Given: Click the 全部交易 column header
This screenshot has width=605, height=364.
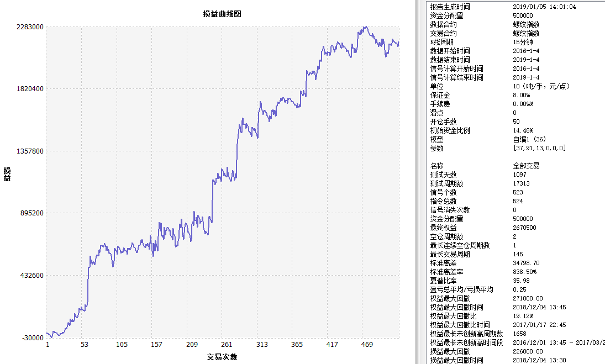Looking at the screenshot, I should [526, 166].
